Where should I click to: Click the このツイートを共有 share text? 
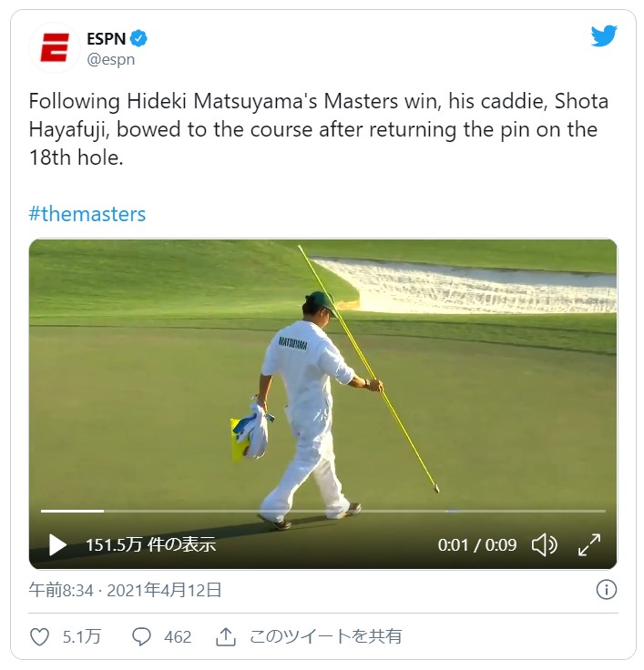pyautogui.click(x=326, y=636)
